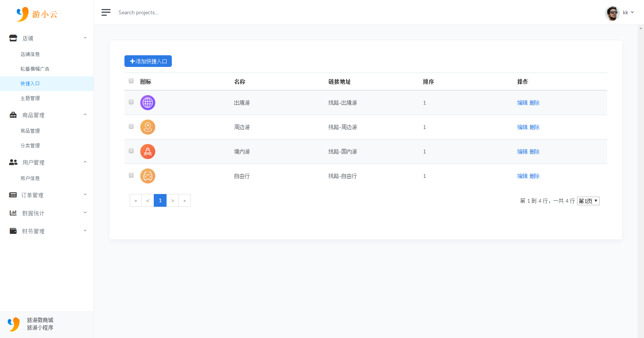Click 编辑 for the 自由行 row
This screenshot has height=338, width=644.
coord(522,176)
